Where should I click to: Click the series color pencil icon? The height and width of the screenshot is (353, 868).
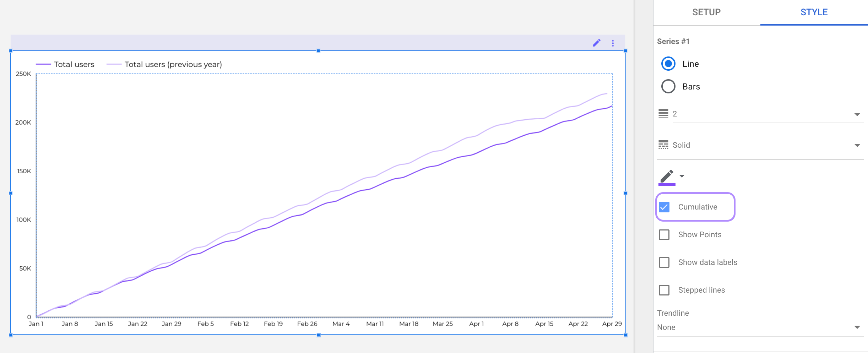tap(667, 177)
